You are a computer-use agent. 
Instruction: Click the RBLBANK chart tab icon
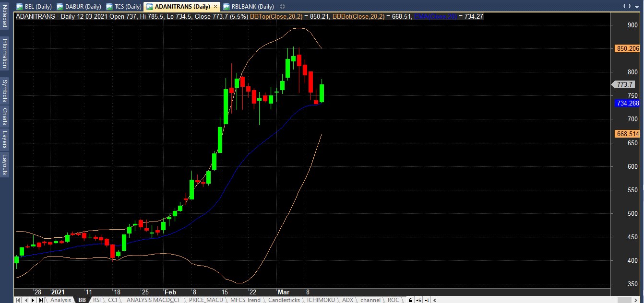tap(226, 7)
